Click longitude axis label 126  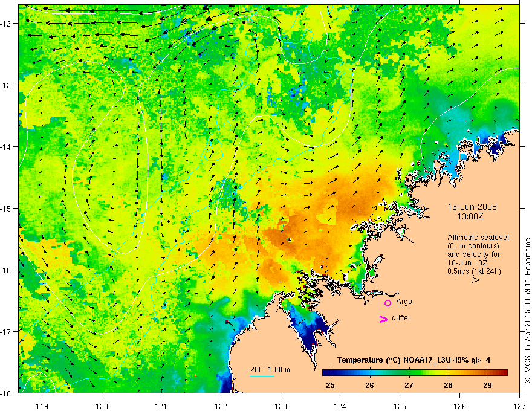[x=459, y=406]
